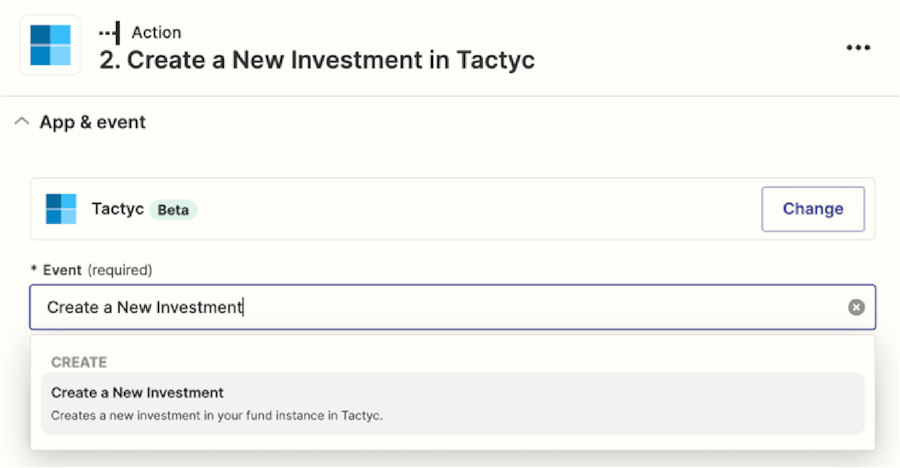Click the option description about fund instance
900x468 pixels.
tap(216, 415)
